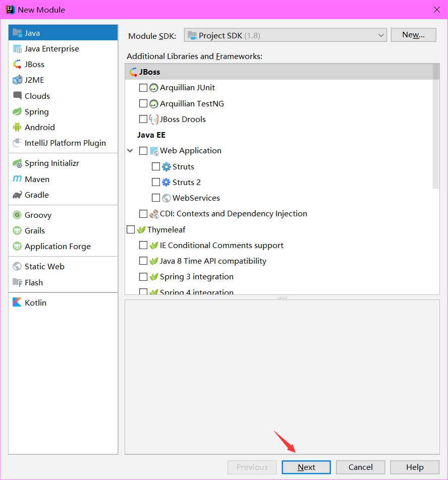Click the Flash icon
This screenshot has width=448, height=480.
click(17, 282)
